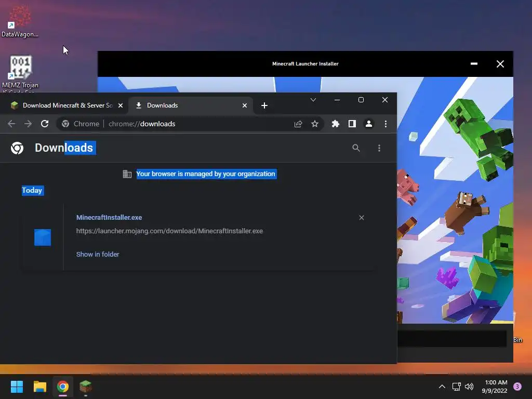Click the Chrome site info chip

tap(81, 124)
